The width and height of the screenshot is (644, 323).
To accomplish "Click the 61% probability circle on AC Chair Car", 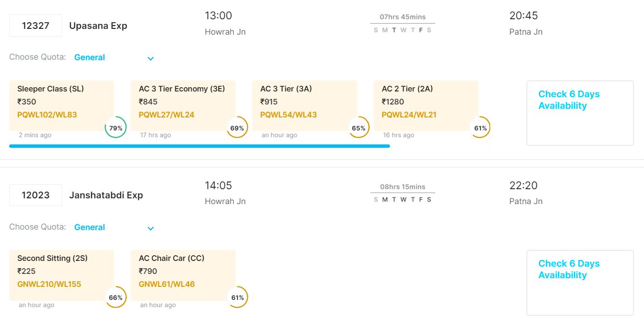I will click(x=237, y=297).
